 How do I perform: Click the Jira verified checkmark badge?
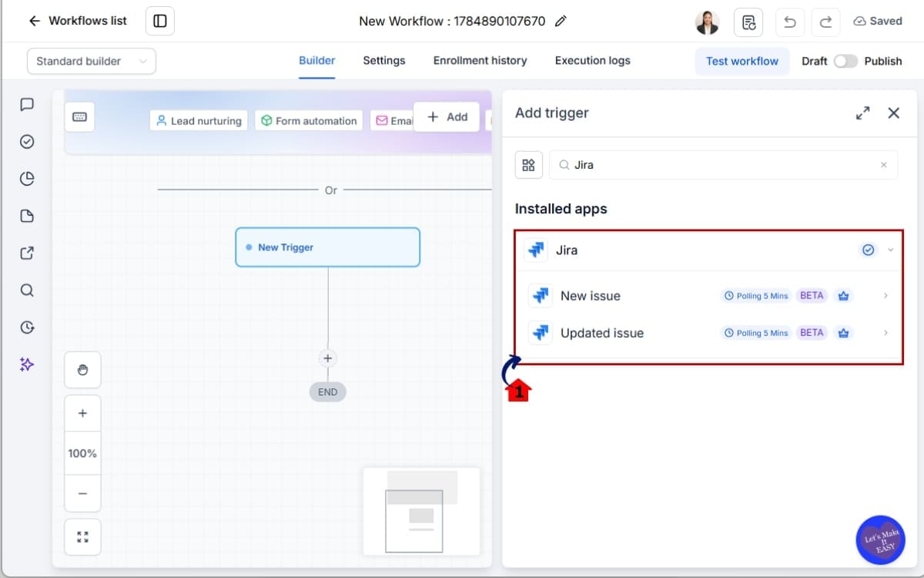[869, 250]
